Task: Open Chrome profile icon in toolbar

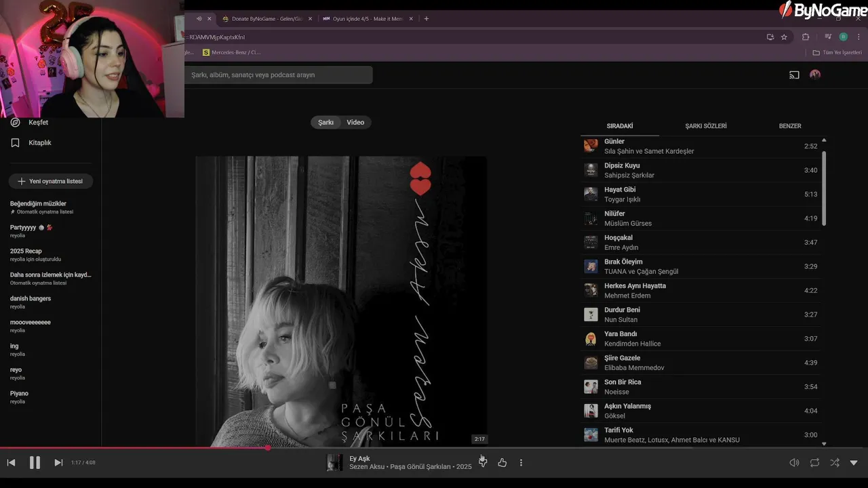Action: point(844,37)
